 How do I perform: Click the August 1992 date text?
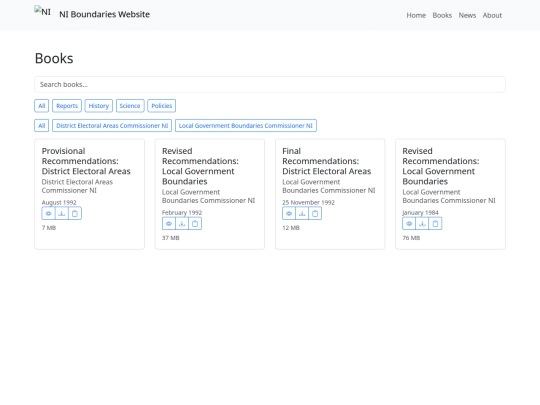[x=59, y=202]
